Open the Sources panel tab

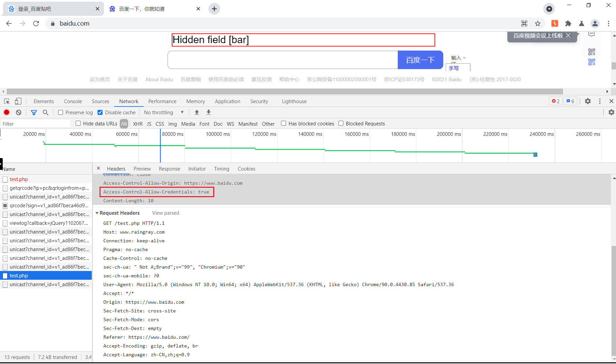pyautogui.click(x=101, y=101)
